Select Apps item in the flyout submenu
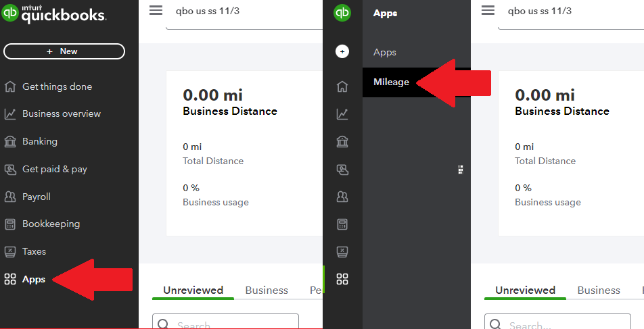 coord(385,53)
